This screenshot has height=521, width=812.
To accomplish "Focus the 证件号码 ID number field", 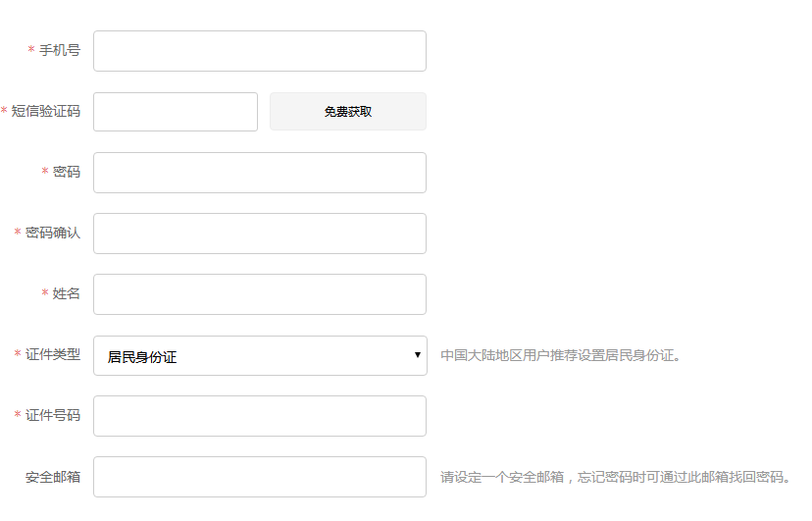I will [260, 416].
